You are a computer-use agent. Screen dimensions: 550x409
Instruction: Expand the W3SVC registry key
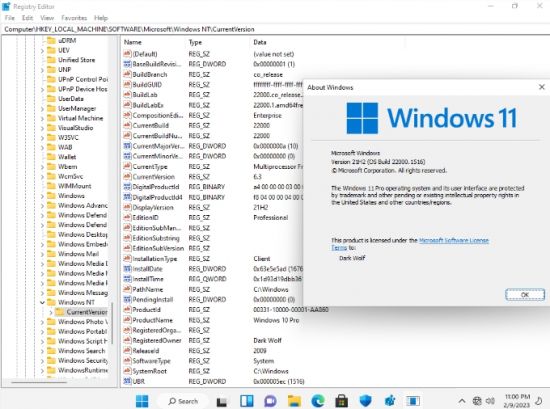coord(42,138)
